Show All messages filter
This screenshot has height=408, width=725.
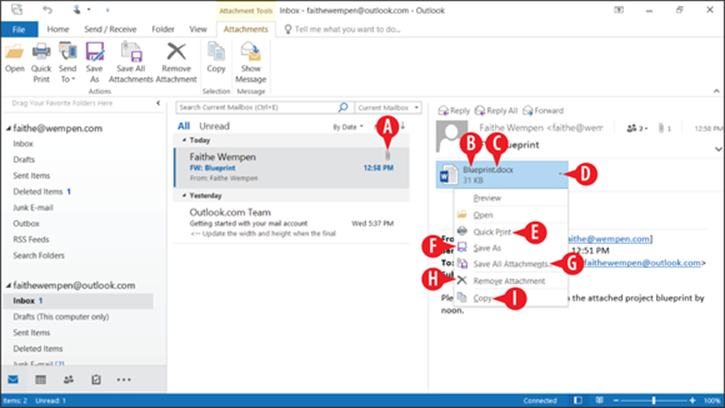click(184, 126)
